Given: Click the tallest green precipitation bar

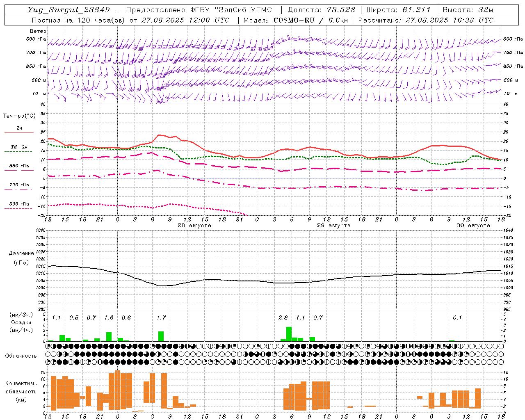Looking at the screenshot, I should pos(289,334).
